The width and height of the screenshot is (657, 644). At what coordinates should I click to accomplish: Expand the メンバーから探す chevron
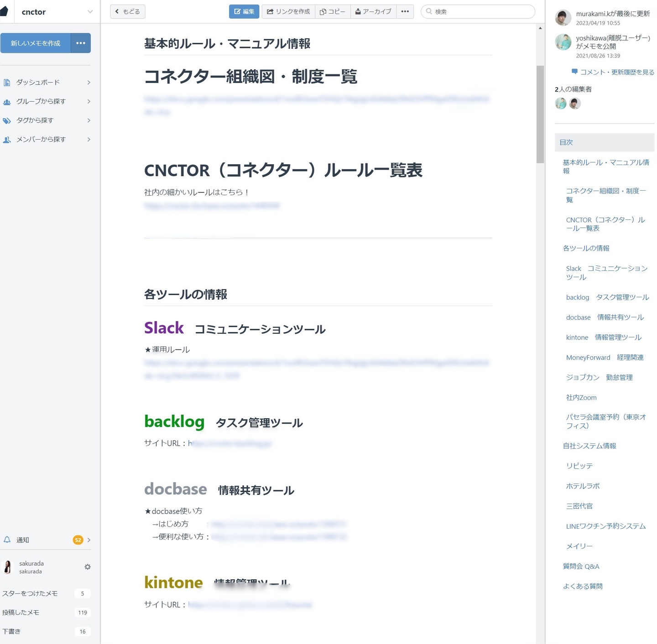89,140
